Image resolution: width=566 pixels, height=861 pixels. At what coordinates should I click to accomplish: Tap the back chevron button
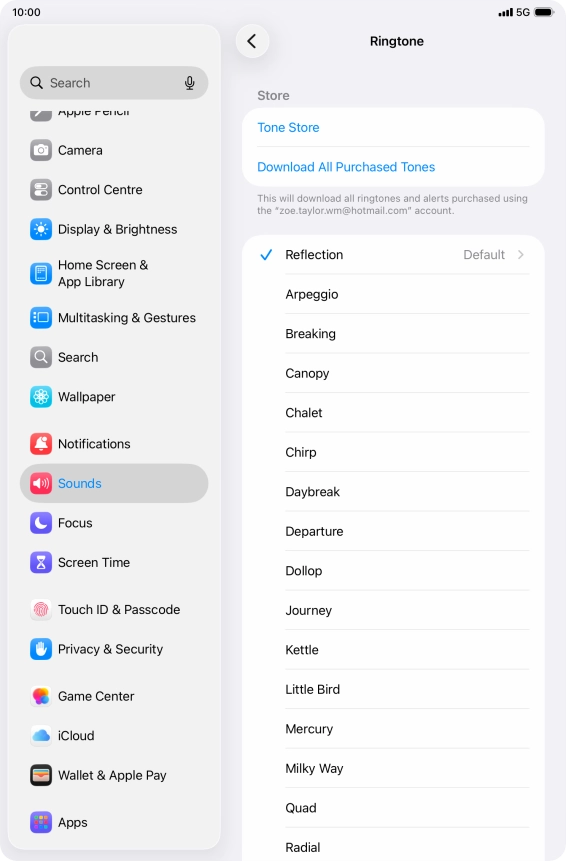pyautogui.click(x=252, y=41)
